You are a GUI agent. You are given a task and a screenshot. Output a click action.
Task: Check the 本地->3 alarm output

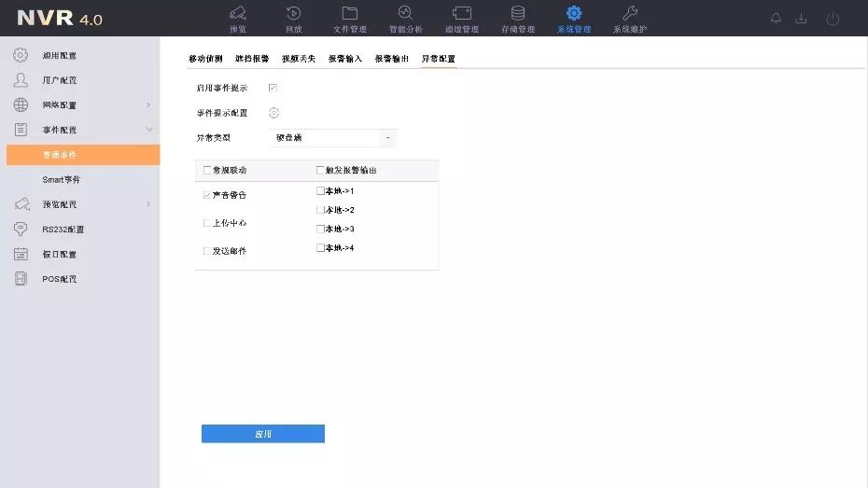[320, 229]
